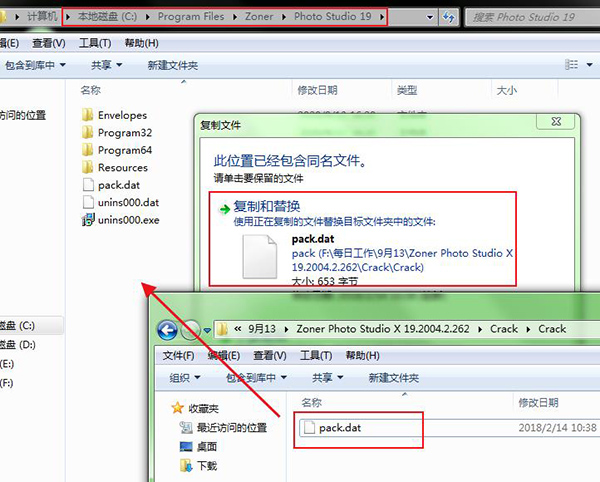600x482 pixels.
Task: Close the 复制文件 dialog
Action: click(556, 122)
